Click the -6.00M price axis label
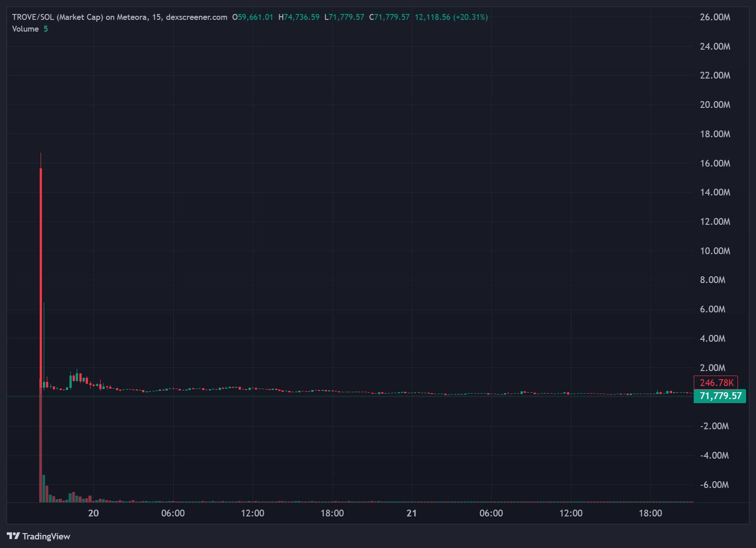This screenshot has height=548, width=756. (714, 485)
